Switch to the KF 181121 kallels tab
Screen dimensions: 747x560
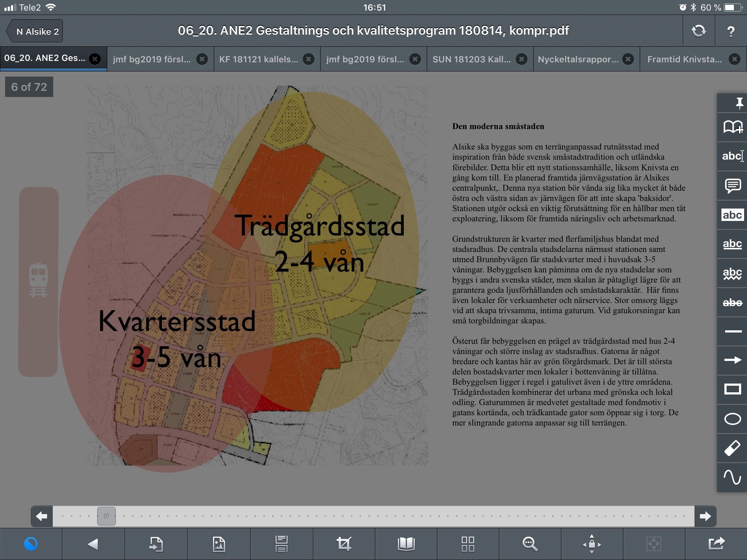[x=258, y=59]
